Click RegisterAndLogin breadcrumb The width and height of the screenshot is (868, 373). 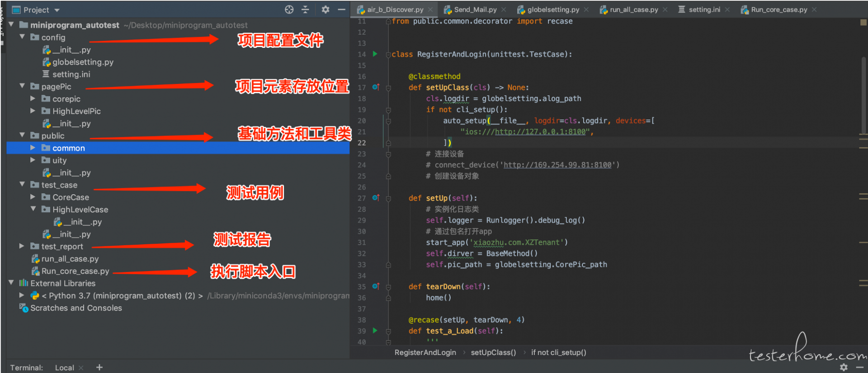tap(425, 352)
